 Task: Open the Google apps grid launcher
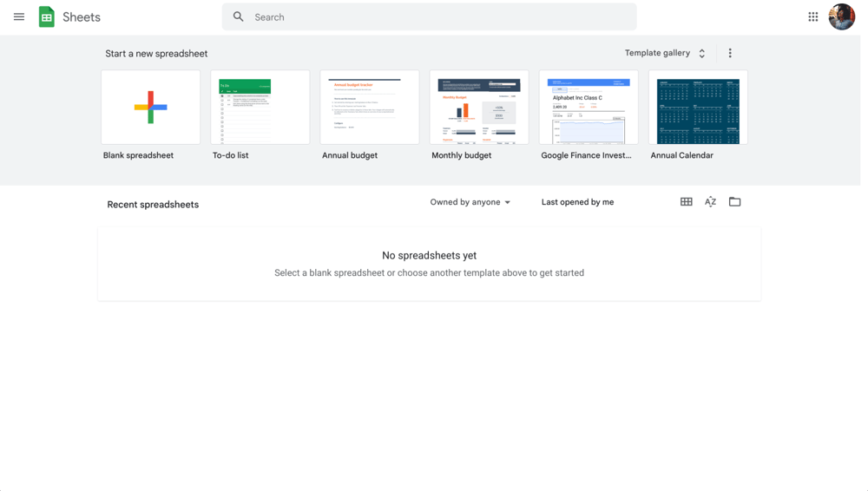tap(813, 16)
